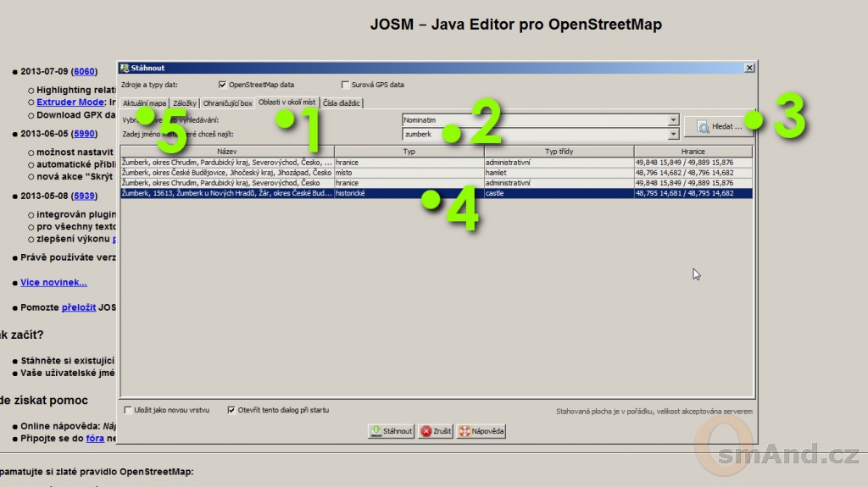Click the Zrušit cancel button
This screenshot has width=868, height=487.
(x=436, y=431)
